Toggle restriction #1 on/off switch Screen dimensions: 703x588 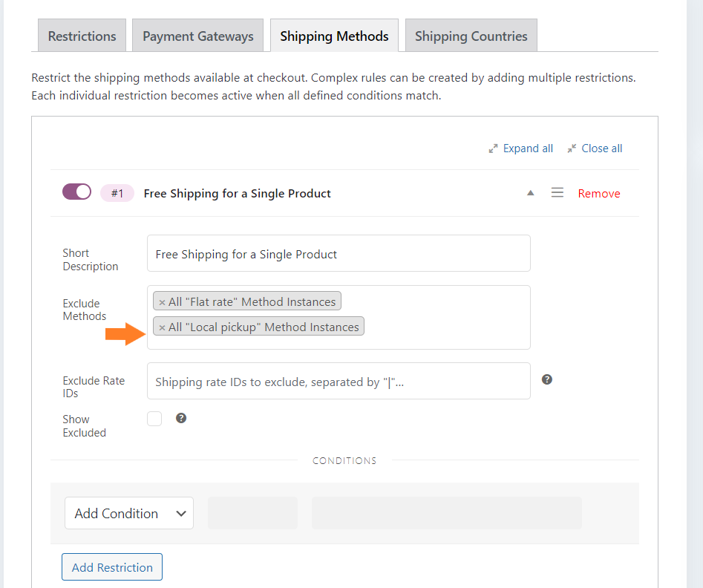coord(76,192)
